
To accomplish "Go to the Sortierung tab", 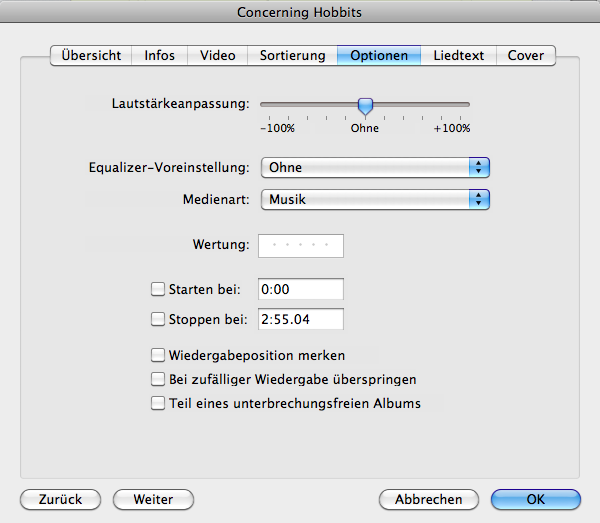I will click(292, 55).
